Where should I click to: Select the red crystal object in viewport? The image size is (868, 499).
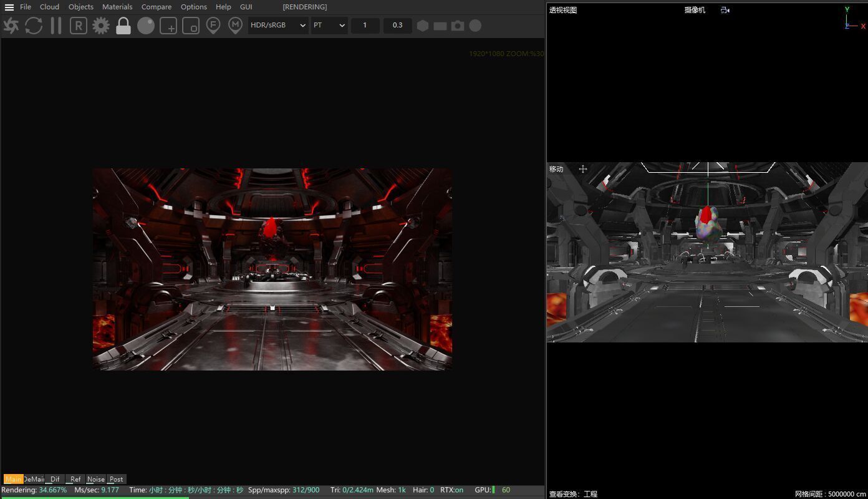[x=706, y=215]
